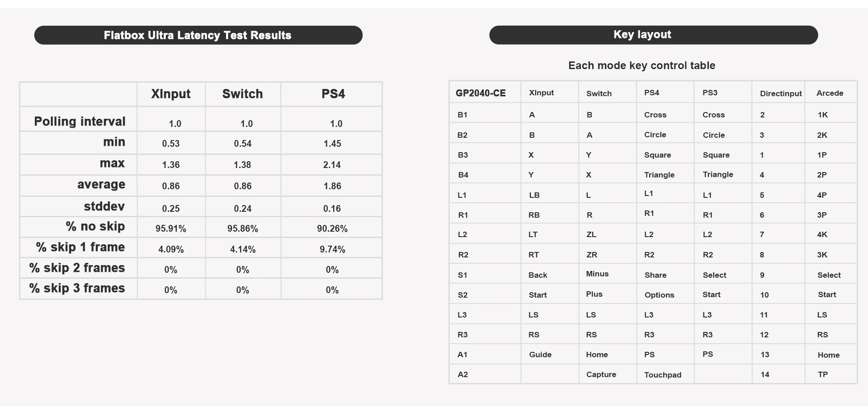The image size is (868, 406).
Task: Click the TP cell in the Arcede column
Action: point(823,374)
